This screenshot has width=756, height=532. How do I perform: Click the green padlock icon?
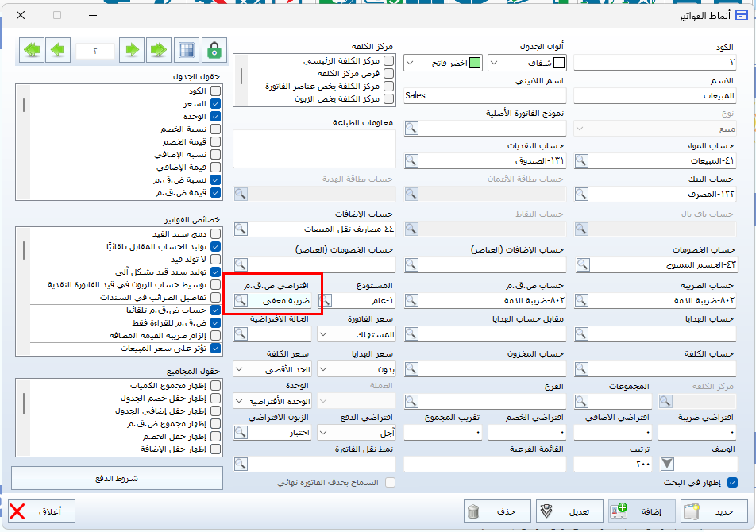(213, 50)
